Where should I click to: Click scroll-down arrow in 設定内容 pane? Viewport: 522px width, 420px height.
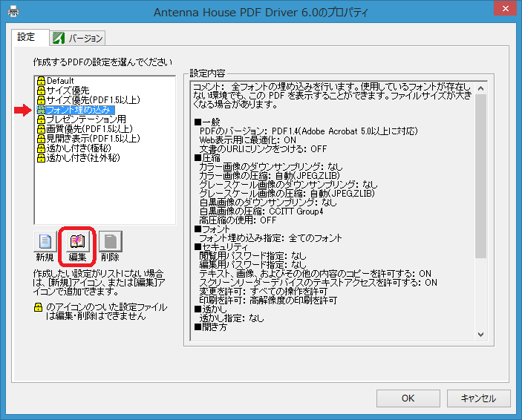coord(480,334)
